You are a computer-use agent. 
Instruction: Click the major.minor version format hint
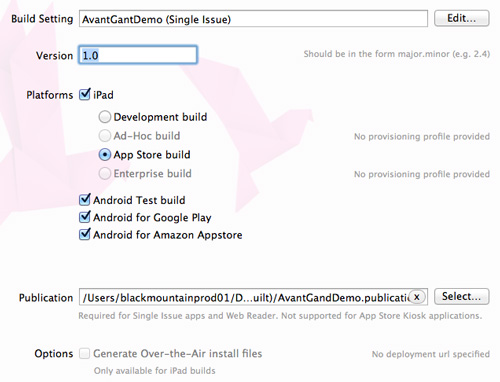[x=397, y=54]
